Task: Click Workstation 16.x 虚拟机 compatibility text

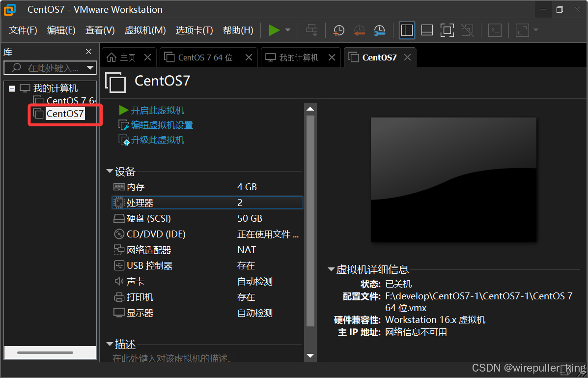Action: [435, 320]
